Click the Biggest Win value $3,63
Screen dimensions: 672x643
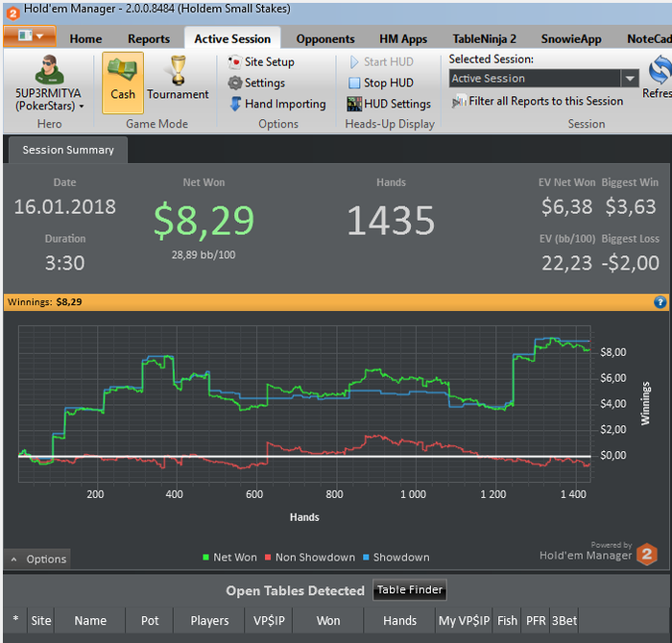(x=631, y=207)
